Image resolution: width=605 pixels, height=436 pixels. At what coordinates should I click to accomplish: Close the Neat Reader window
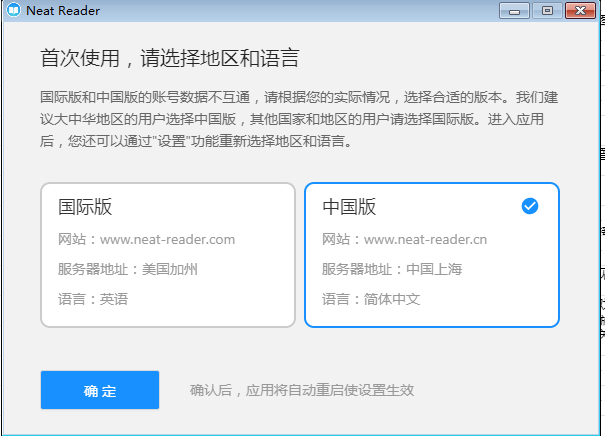click(x=579, y=10)
